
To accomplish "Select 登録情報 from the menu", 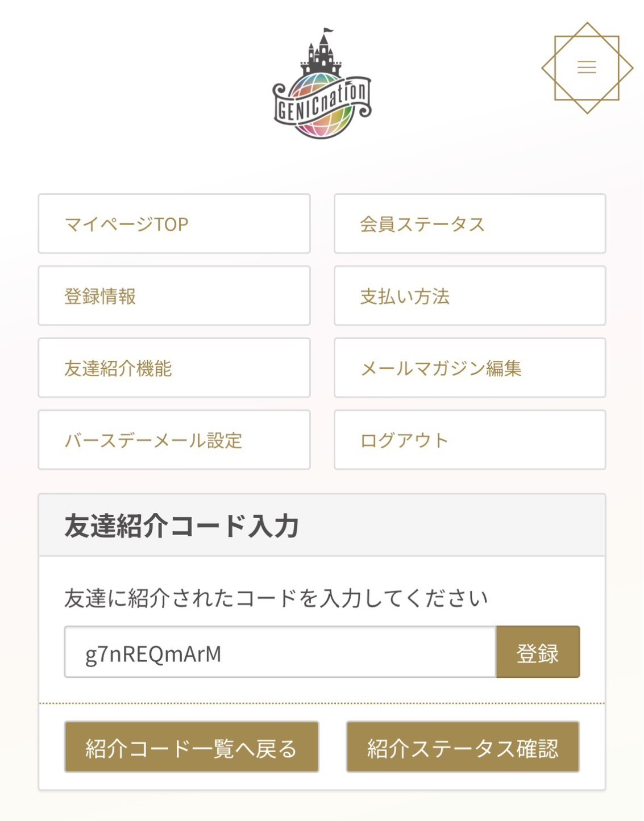I will (x=174, y=296).
